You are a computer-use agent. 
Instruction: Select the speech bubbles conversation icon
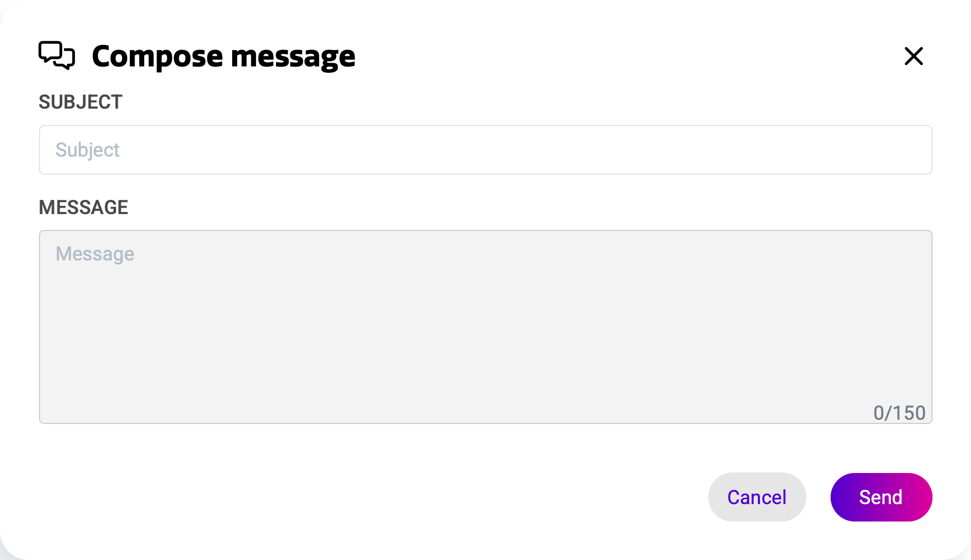pos(56,55)
